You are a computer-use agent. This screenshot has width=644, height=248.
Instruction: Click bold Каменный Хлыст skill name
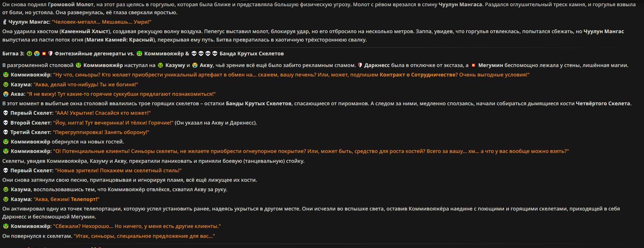[85, 31]
